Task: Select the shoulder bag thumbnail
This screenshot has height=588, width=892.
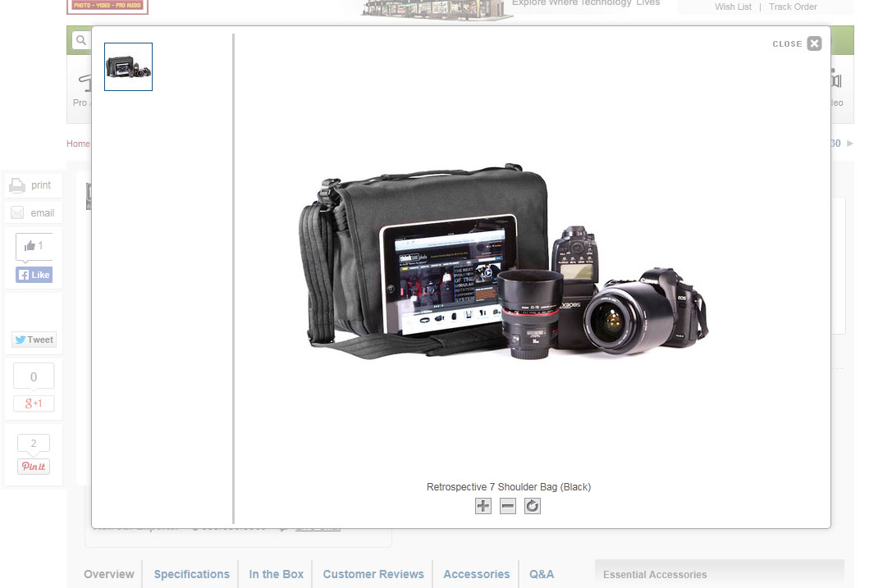Action: (129, 66)
